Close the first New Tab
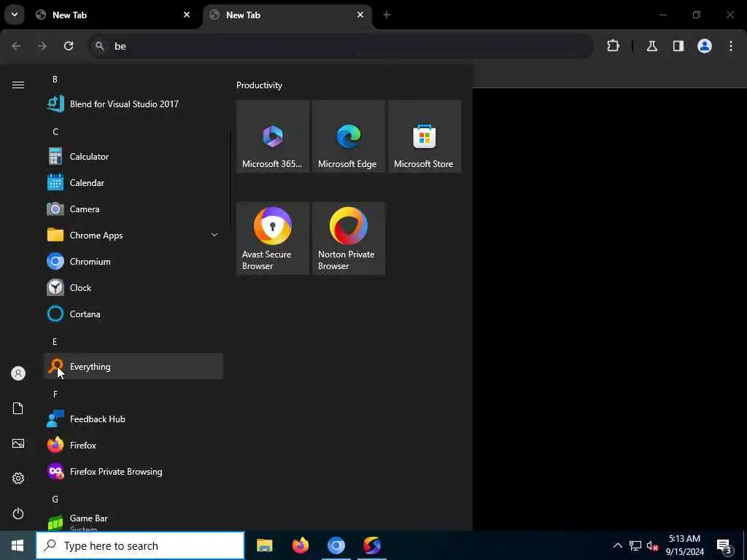This screenshot has width=747, height=560. pyautogui.click(x=187, y=15)
